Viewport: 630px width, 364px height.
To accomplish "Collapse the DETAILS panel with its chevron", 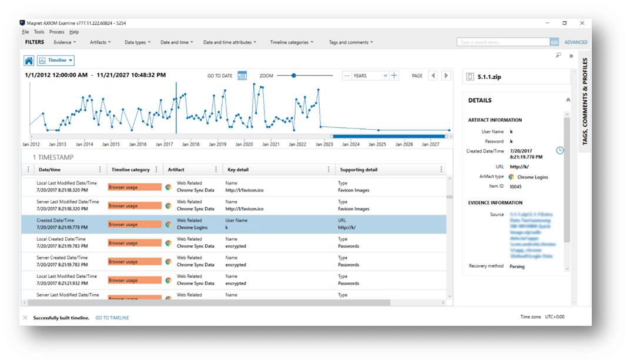I will click(568, 100).
